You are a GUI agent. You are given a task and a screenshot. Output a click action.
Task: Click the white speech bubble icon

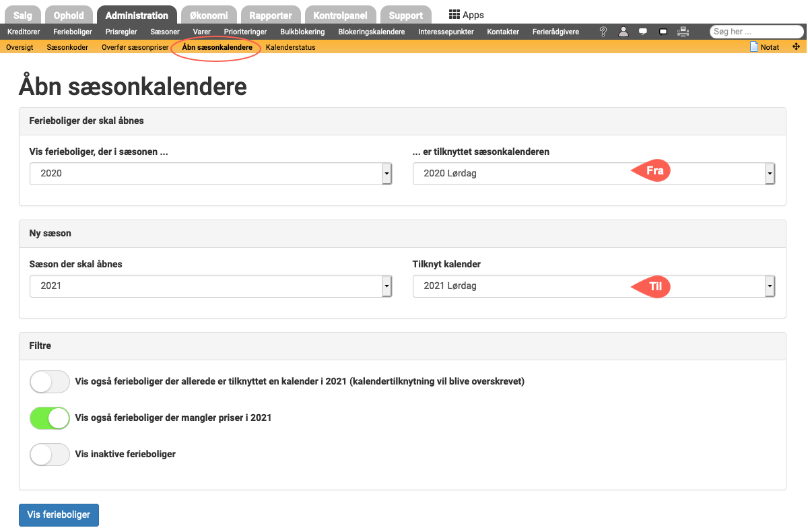(643, 32)
